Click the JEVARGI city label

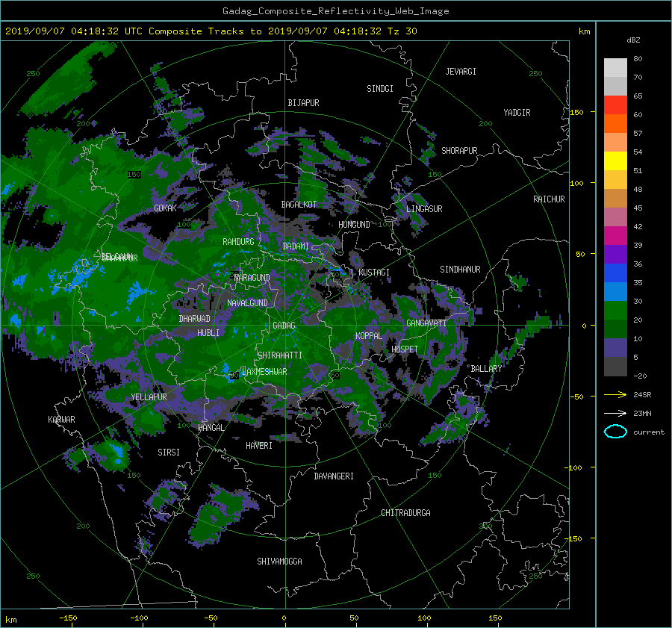(x=461, y=72)
